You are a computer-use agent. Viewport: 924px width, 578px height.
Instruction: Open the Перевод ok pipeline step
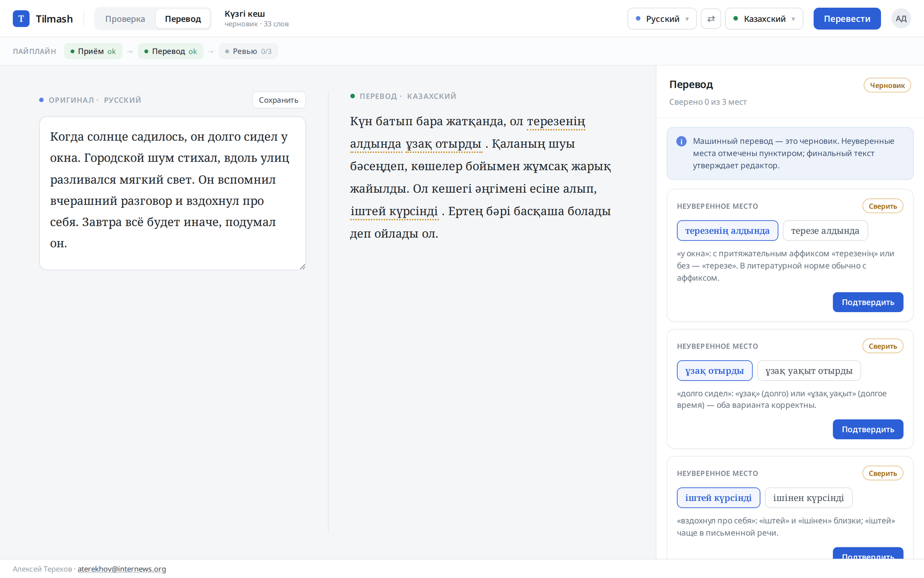[x=170, y=51]
